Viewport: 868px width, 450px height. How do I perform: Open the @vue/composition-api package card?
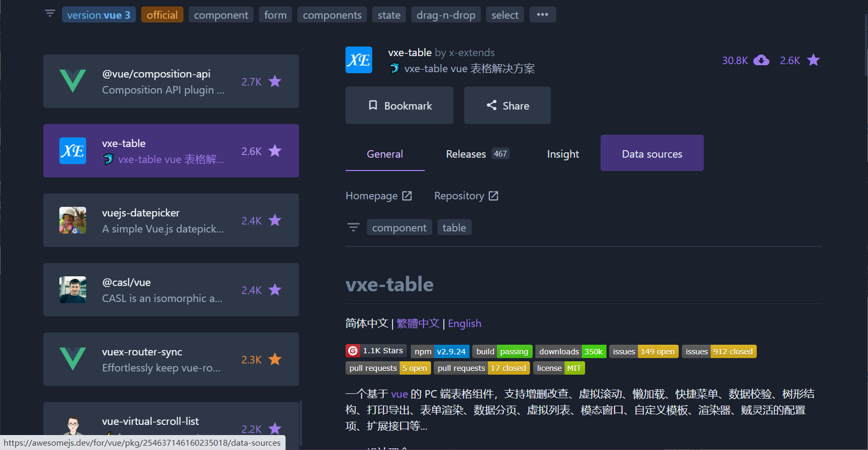tap(171, 81)
